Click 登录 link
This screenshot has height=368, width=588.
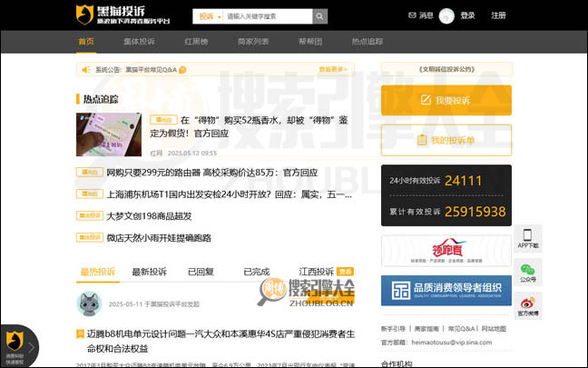[x=467, y=15]
